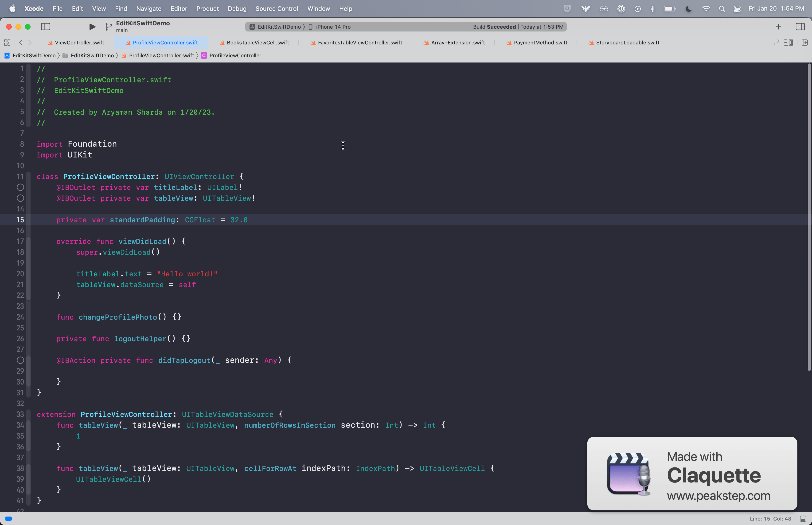Open BooksTableViewCell.swift tab
Screen dimensions: 812x525
click(x=254, y=43)
